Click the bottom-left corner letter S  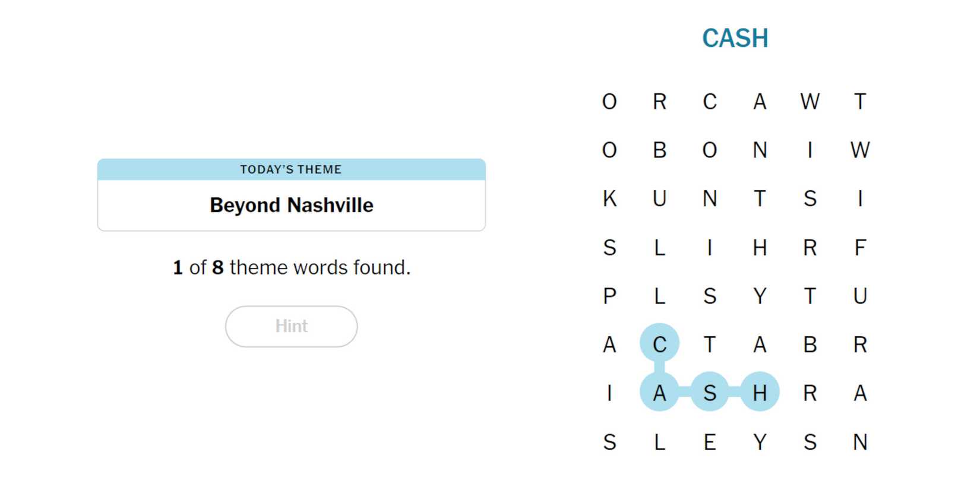point(609,442)
